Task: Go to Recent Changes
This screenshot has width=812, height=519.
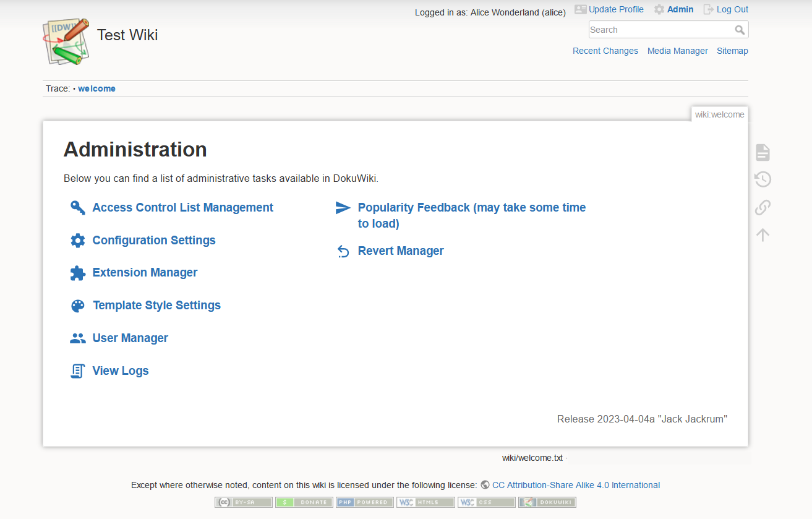Action: pyautogui.click(x=605, y=51)
